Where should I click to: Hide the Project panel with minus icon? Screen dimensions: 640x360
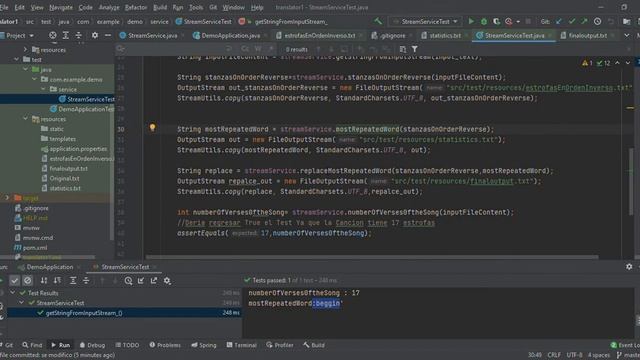click(108, 36)
